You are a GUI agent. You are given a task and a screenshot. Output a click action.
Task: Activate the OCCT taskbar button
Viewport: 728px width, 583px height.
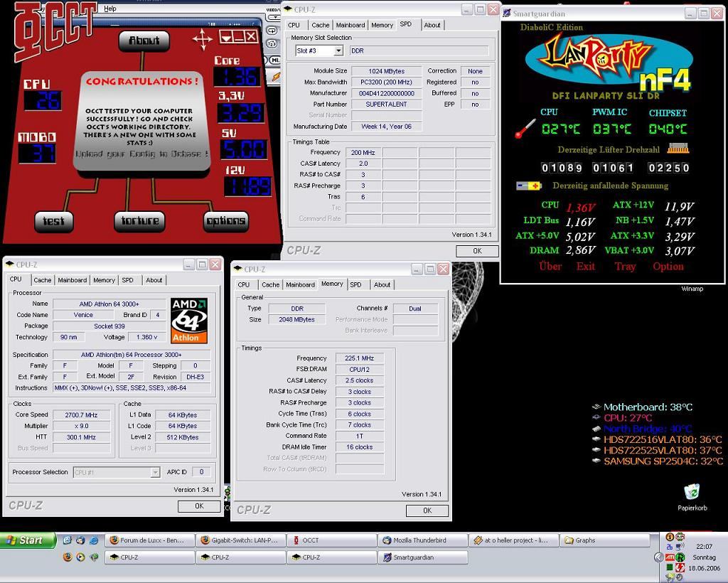point(332,540)
